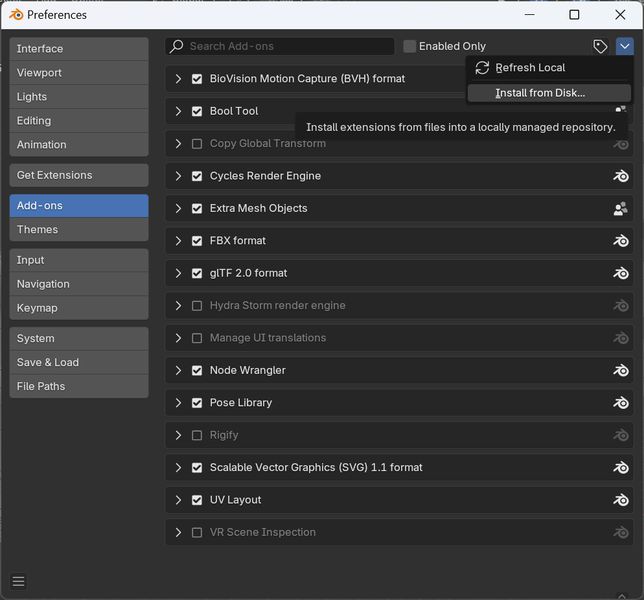Open the Animation preferences section
The image size is (644, 600).
[79, 145]
